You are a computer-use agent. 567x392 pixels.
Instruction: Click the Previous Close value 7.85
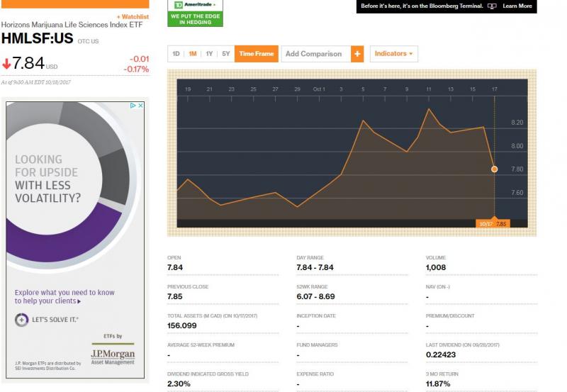[175, 296]
